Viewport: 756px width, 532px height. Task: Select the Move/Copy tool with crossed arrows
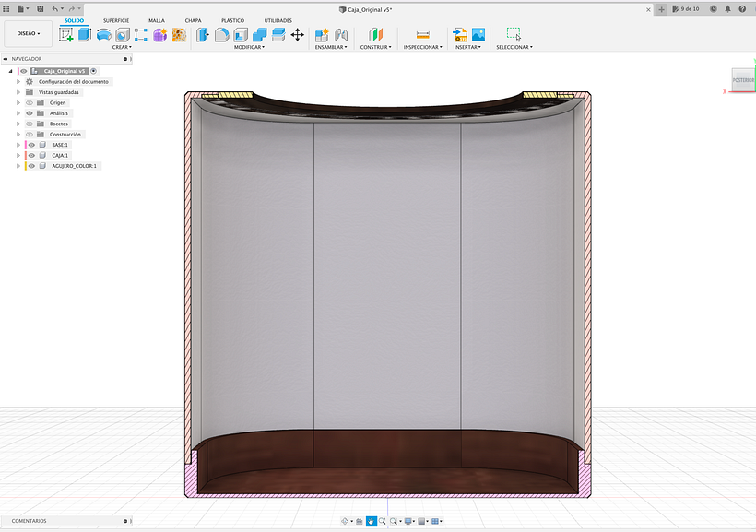click(x=297, y=34)
